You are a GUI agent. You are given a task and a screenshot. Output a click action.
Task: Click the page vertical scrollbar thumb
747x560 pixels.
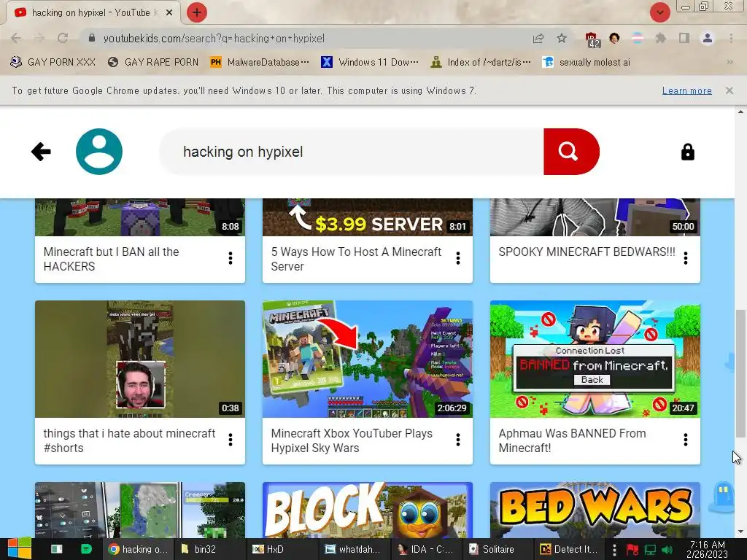click(x=740, y=373)
